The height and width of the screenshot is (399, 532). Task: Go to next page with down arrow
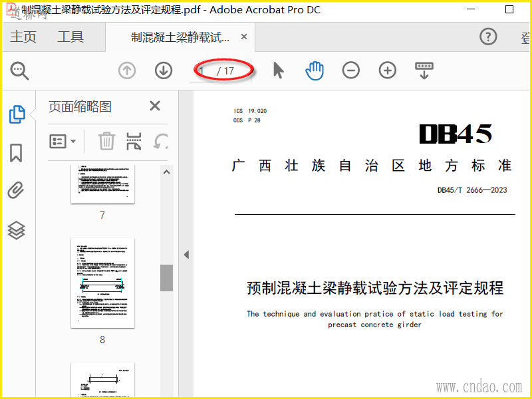(164, 70)
